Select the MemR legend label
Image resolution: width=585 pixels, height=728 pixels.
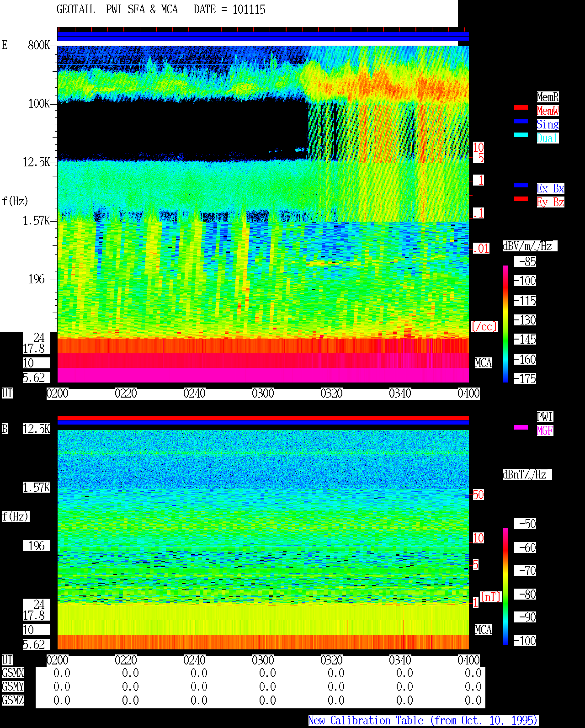[x=548, y=97]
